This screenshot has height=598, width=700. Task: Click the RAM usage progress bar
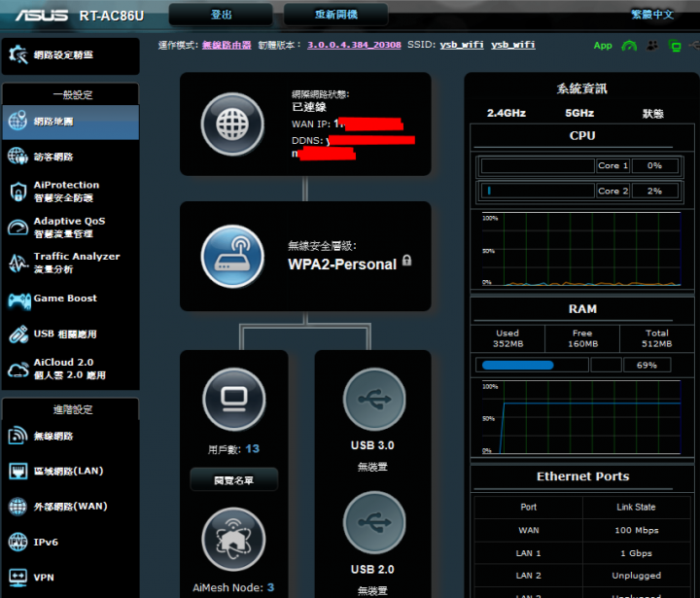click(532, 365)
